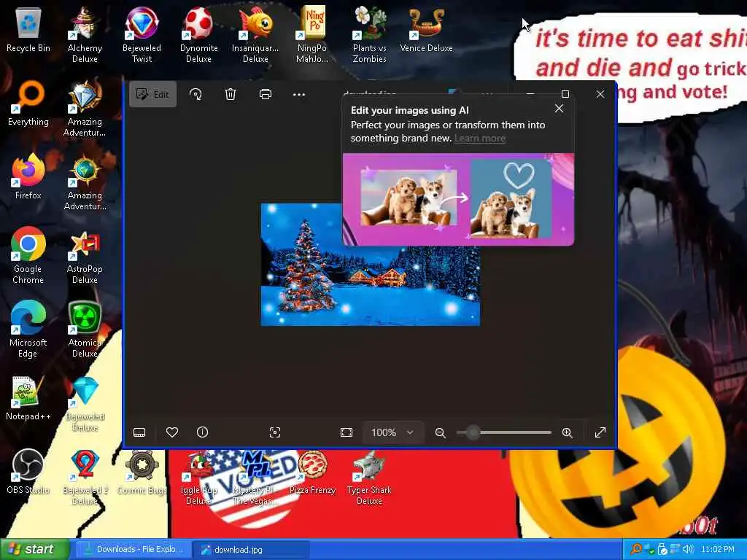Viewport: 747px width, 560px height.
Task: Click the Christmas tree winter image
Action: click(370, 265)
